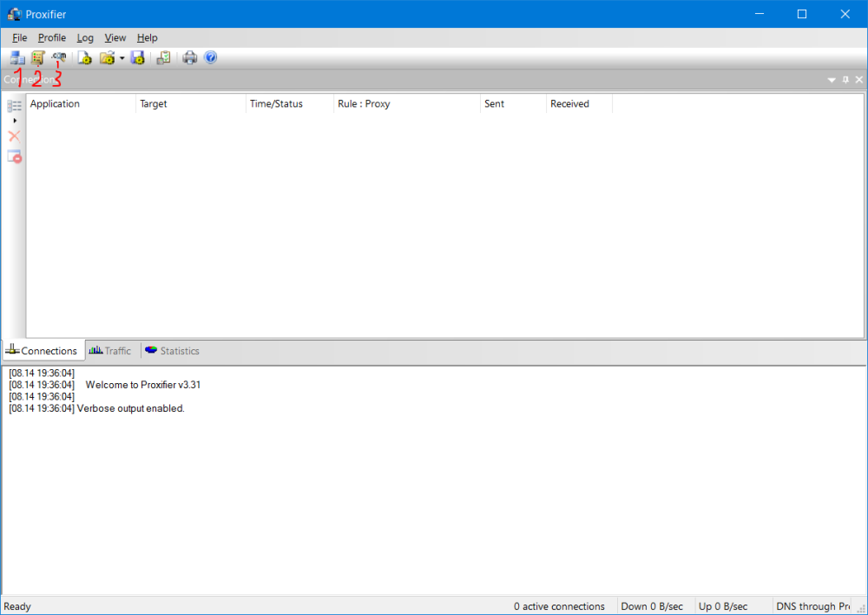The height and width of the screenshot is (615, 868).
Task: Click 'Verbose output enabled.' log line
Action: (131, 408)
